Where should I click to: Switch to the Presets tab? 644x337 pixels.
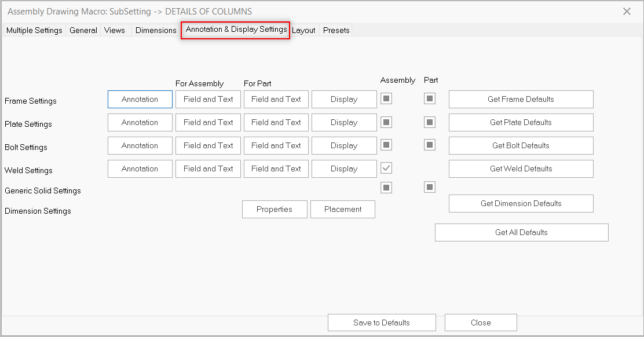336,30
